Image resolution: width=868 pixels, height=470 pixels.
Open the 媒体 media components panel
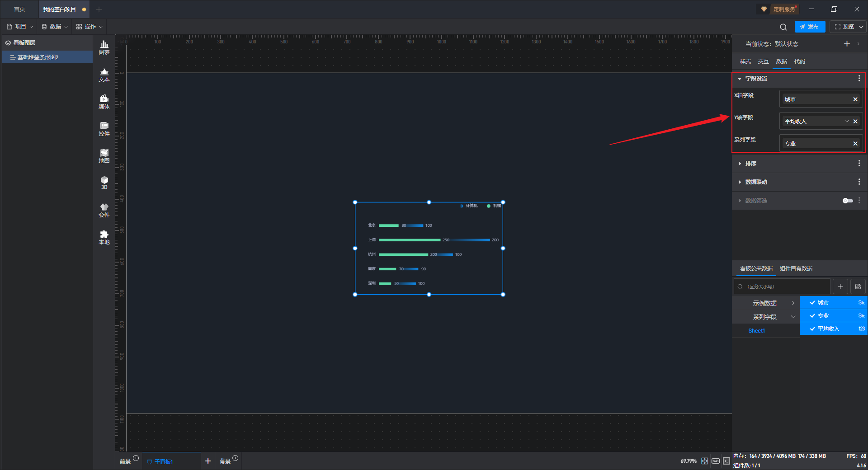(104, 102)
